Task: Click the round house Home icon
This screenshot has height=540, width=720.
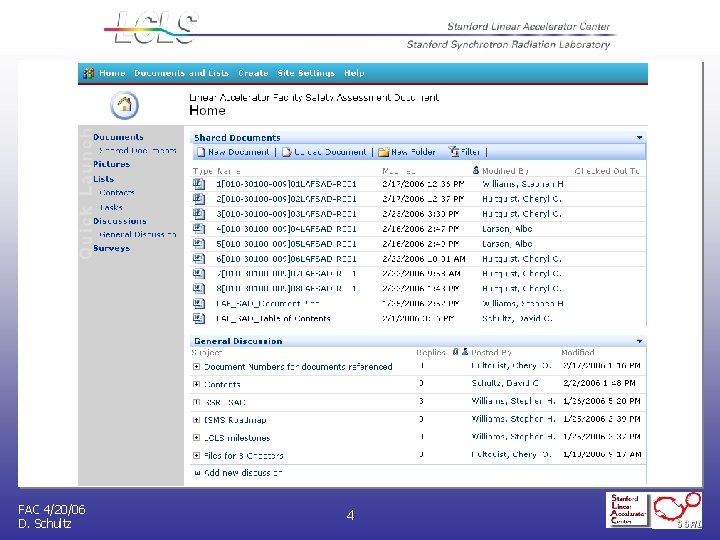Action: coord(124,105)
